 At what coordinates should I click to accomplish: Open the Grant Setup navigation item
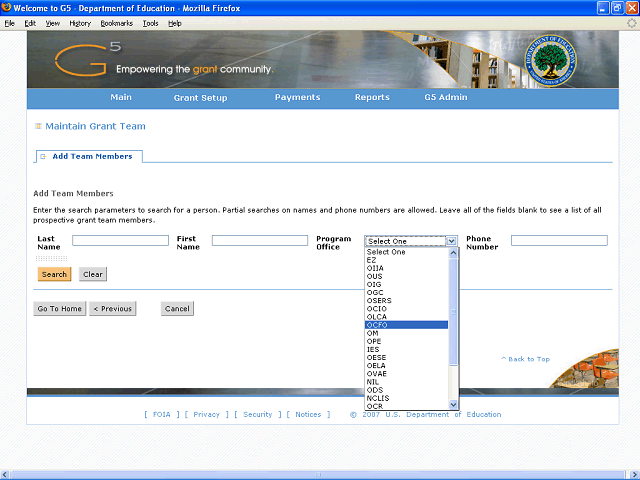coord(200,98)
